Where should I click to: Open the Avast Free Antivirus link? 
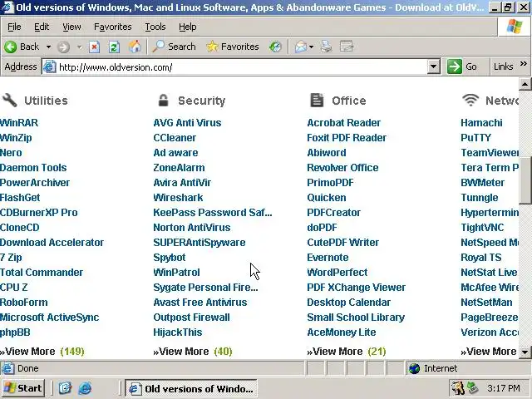click(200, 302)
